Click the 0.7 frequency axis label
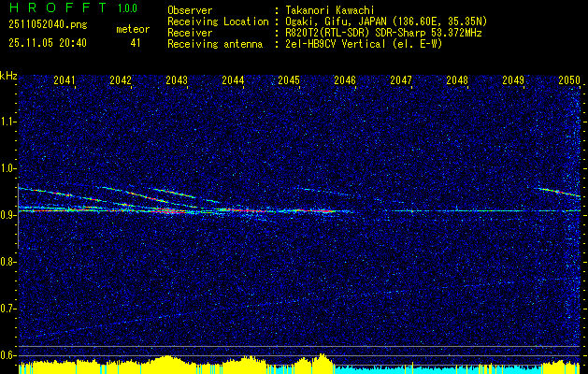 click(x=8, y=308)
